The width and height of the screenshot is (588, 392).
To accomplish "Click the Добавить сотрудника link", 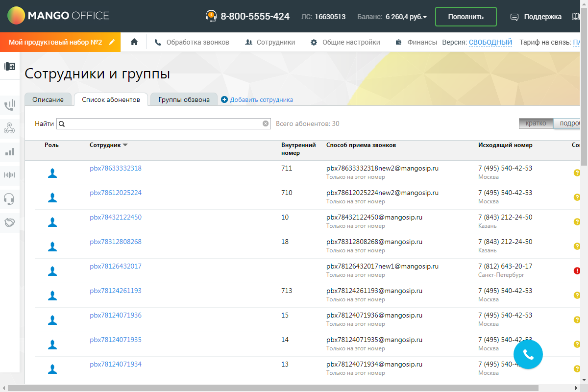I will point(261,99).
